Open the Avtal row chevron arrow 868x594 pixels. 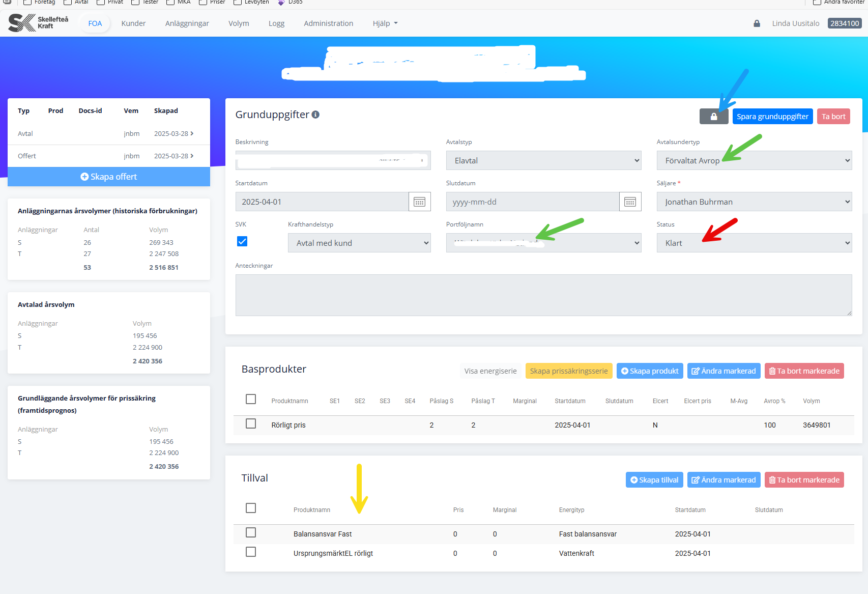pos(192,133)
